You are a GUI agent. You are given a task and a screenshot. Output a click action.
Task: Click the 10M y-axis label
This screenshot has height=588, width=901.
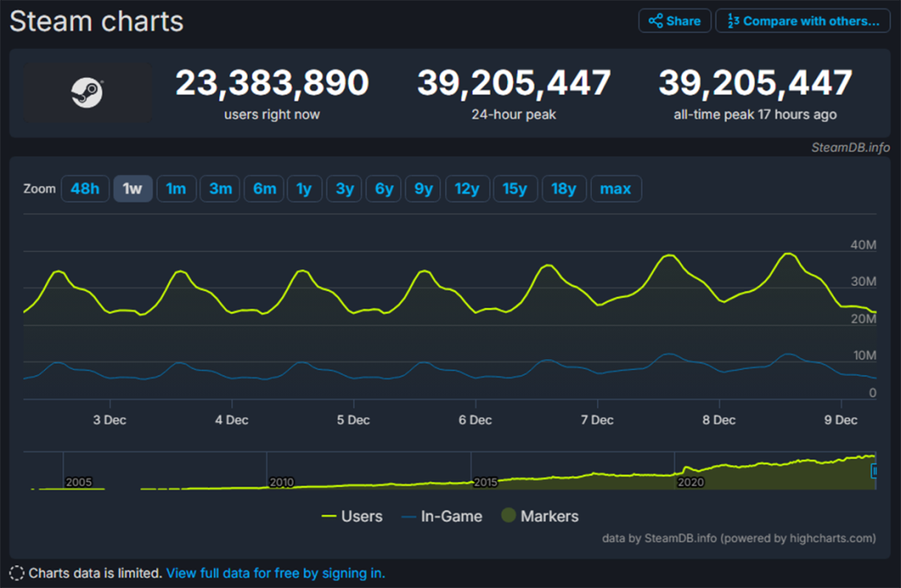tap(865, 355)
